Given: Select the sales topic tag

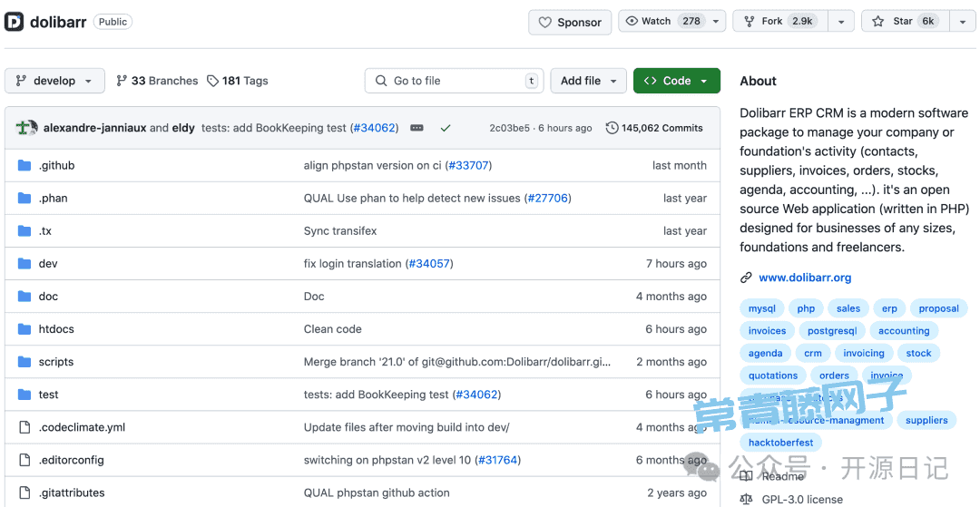Looking at the screenshot, I should tap(848, 308).
